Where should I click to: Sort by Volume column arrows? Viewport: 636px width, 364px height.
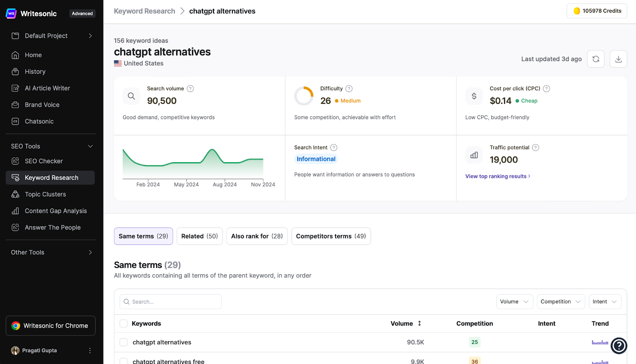[x=419, y=323]
